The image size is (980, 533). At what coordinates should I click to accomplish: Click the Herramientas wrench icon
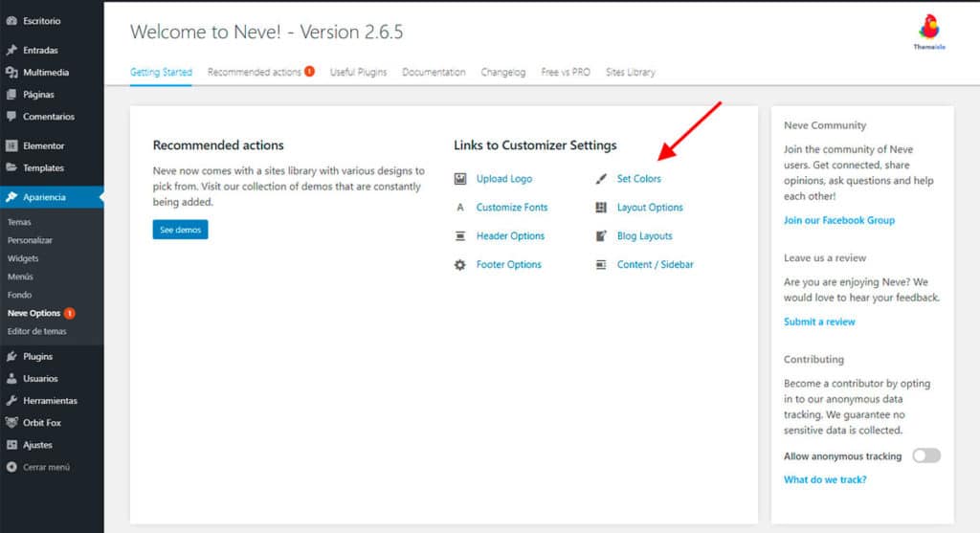[x=11, y=401]
